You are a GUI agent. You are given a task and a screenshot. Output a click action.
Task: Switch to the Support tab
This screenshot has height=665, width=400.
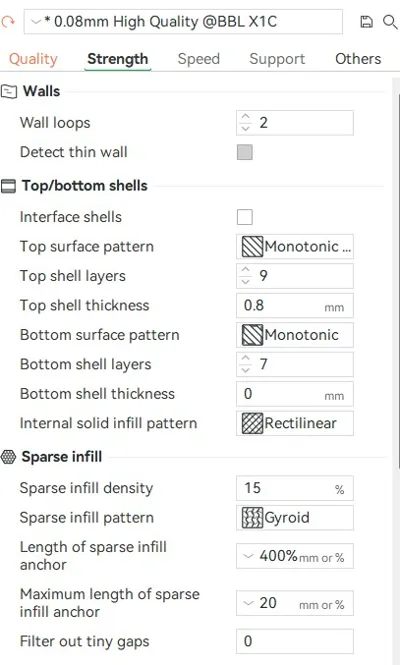pos(277,59)
